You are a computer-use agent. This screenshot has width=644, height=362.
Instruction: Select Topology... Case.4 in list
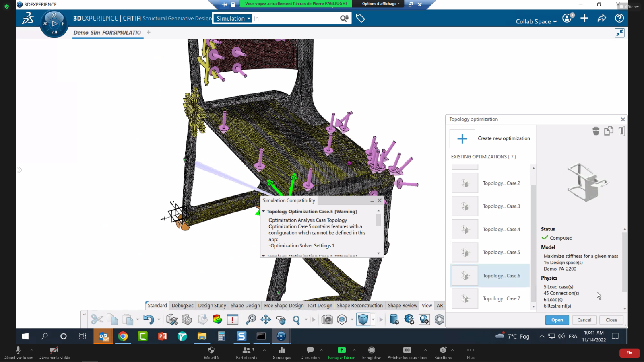(x=490, y=230)
